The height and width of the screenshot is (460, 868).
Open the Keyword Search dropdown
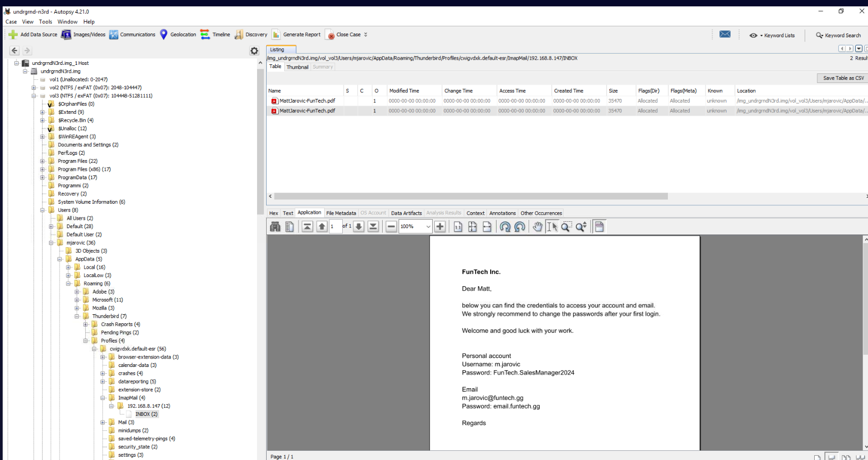(838, 36)
